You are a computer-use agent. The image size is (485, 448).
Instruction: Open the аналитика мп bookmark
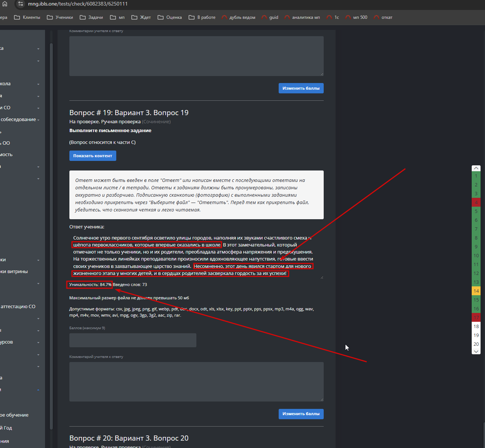click(302, 17)
